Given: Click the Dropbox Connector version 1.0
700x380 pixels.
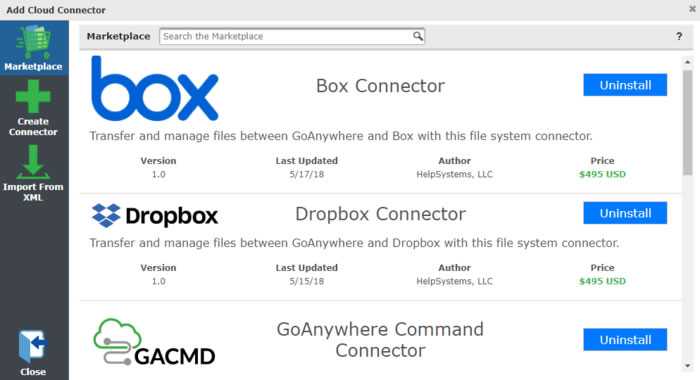Looking at the screenshot, I should [x=158, y=281].
